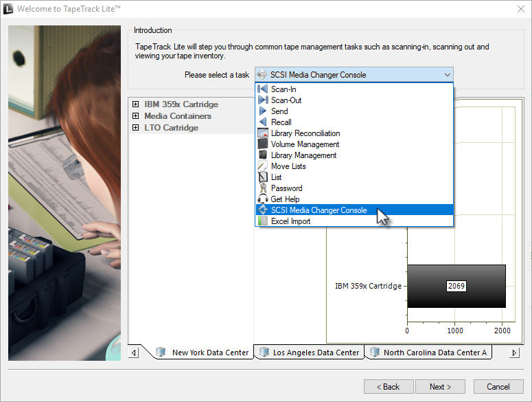This screenshot has height=402, width=532.
Task: Click the List icon in the dropdown
Action: point(263,177)
